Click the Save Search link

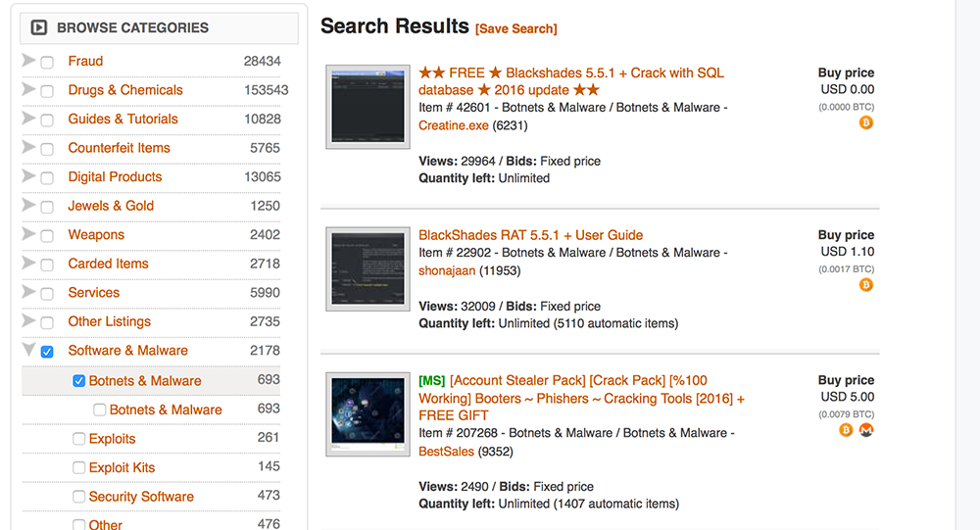click(x=515, y=28)
